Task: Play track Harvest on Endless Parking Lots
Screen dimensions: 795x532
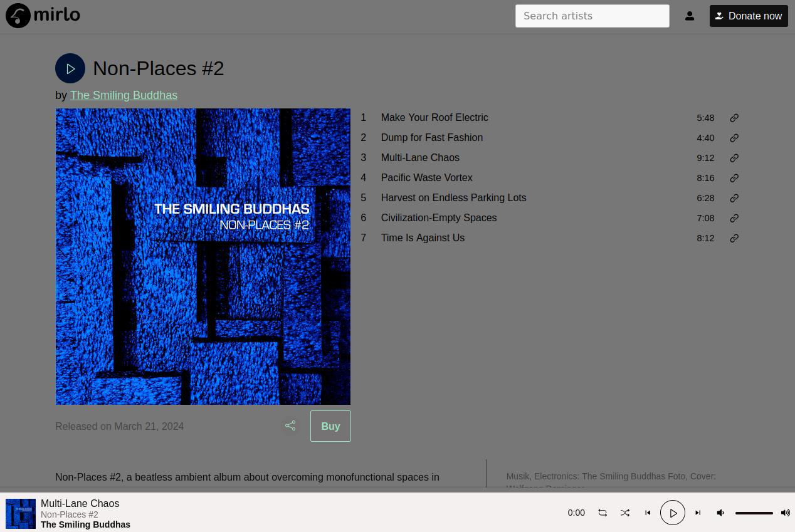Action: point(453,198)
